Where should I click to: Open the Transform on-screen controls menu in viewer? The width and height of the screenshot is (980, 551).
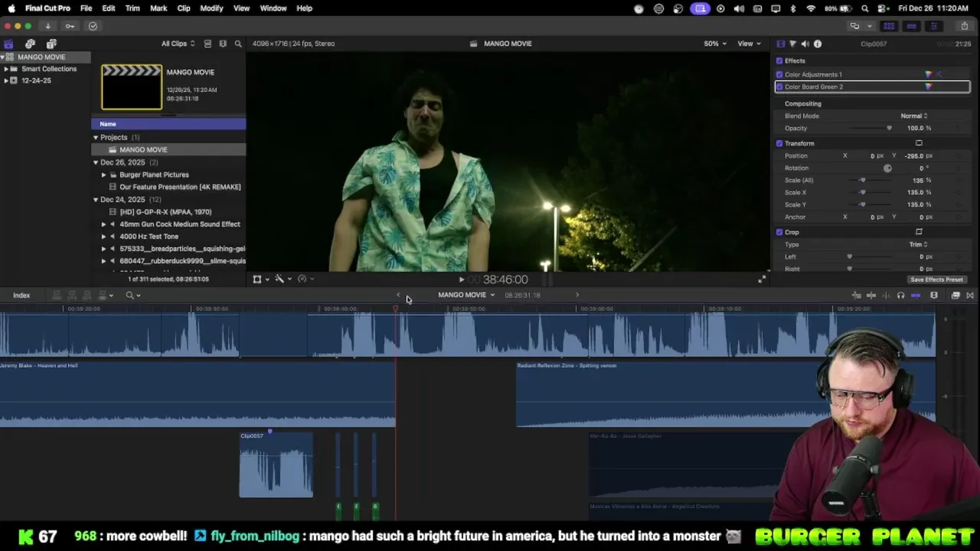click(260, 279)
